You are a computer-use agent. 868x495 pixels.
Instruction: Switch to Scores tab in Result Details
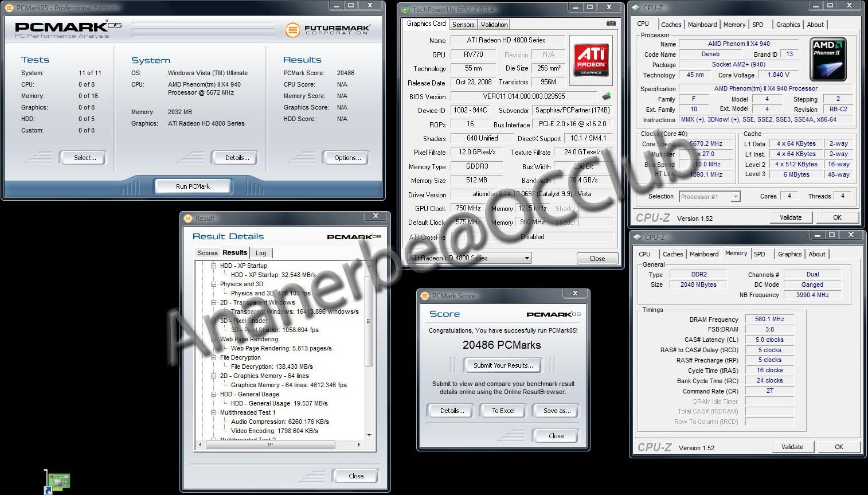[x=208, y=253]
